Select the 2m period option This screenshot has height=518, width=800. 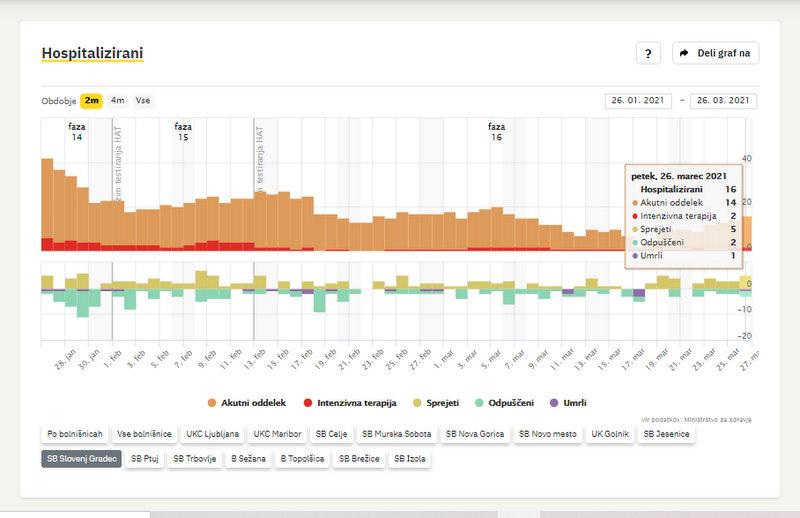point(92,101)
